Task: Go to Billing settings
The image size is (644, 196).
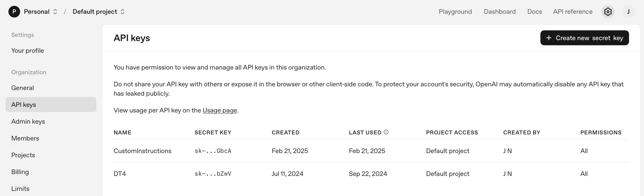Action: coord(20,172)
